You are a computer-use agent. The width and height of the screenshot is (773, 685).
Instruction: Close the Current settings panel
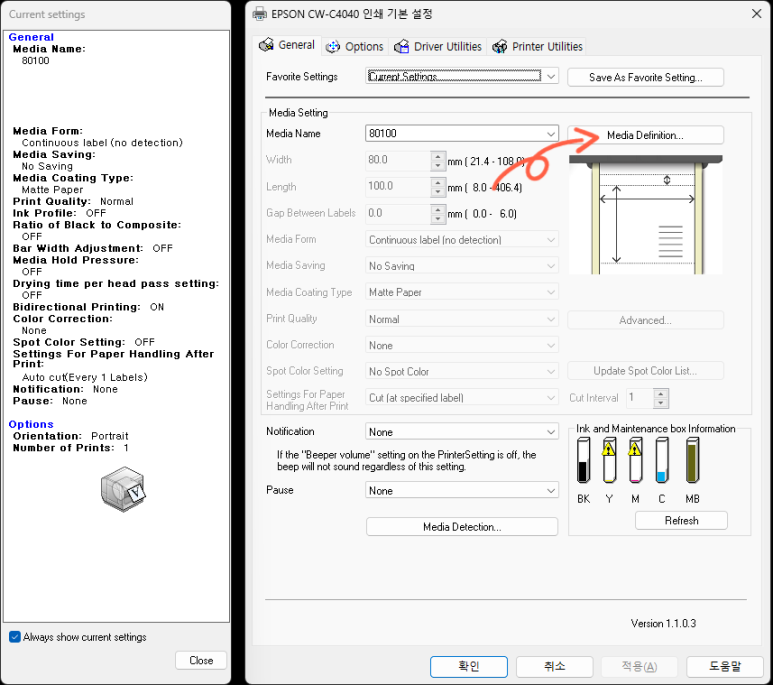click(x=201, y=660)
